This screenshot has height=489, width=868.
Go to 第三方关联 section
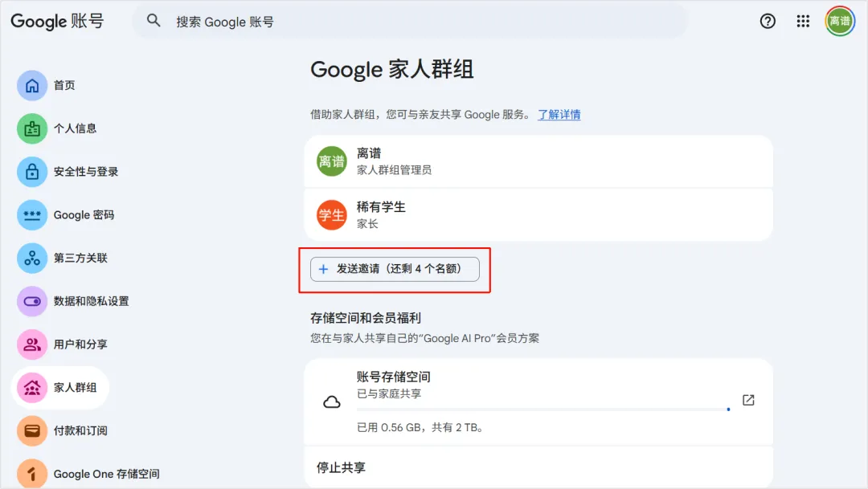coord(80,259)
